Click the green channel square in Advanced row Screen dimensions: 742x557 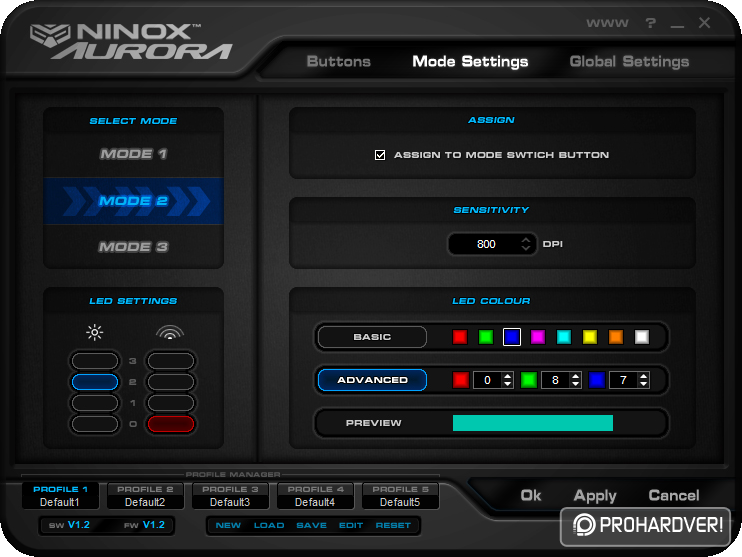click(x=529, y=380)
